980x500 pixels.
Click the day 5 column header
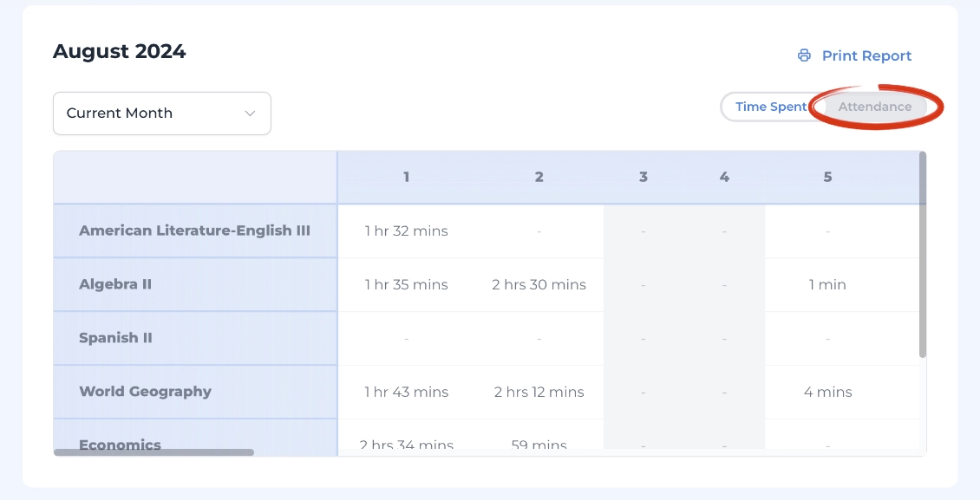[827, 178]
